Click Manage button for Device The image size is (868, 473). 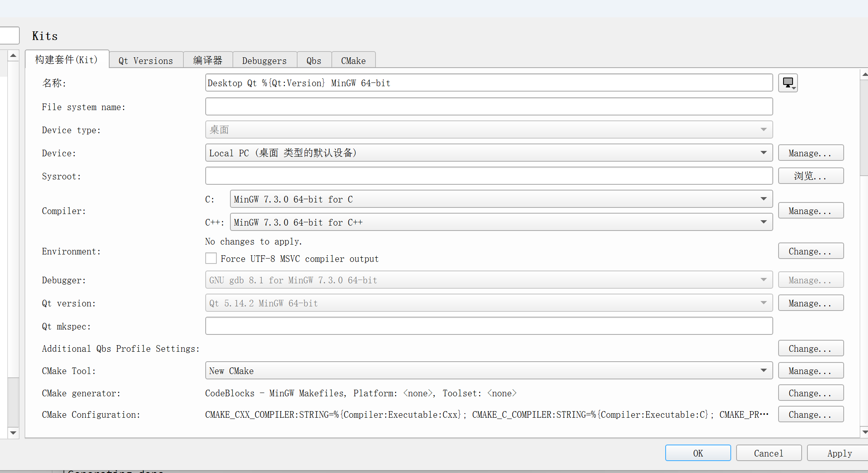tap(810, 153)
